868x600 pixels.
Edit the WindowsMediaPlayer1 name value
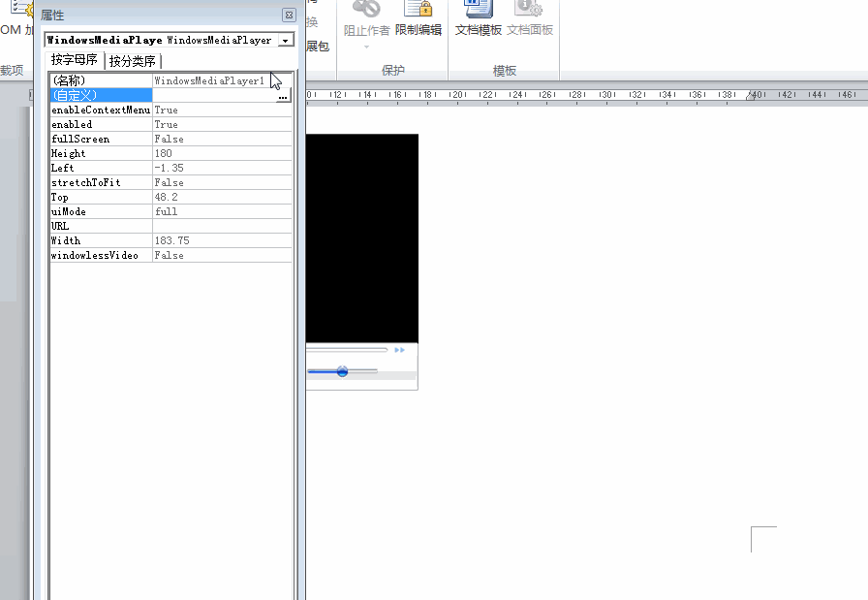222,80
